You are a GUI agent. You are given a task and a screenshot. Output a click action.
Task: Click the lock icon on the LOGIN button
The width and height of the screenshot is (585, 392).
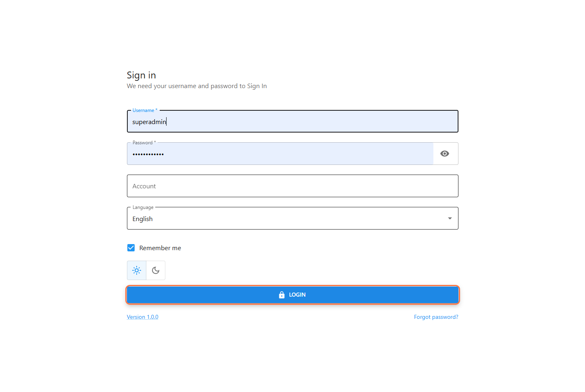pyautogui.click(x=282, y=295)
